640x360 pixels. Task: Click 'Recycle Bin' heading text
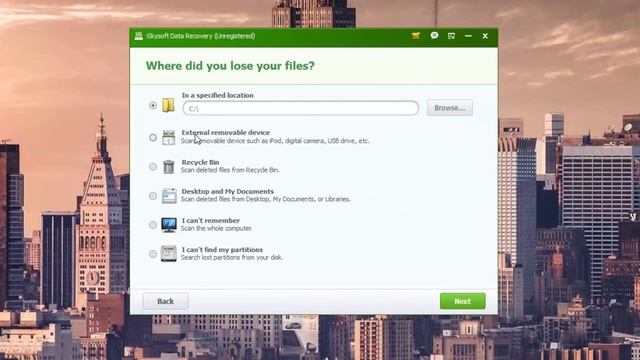point(200,162)
